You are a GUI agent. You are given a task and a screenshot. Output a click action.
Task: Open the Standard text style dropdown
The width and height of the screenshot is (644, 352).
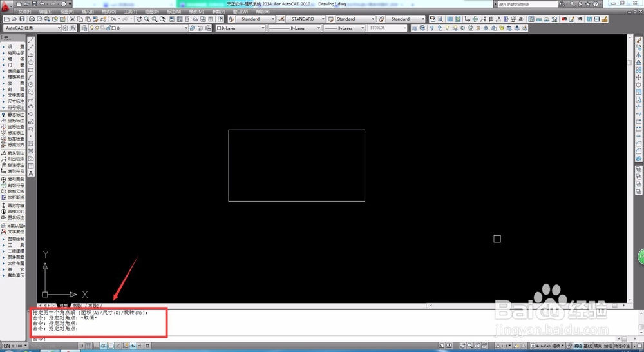255,19
